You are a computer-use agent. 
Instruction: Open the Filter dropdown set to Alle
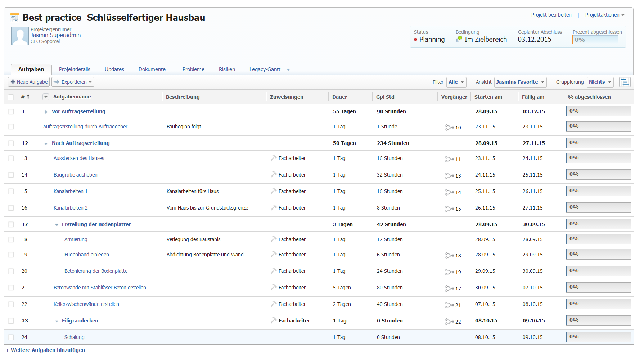pos(456,82)
